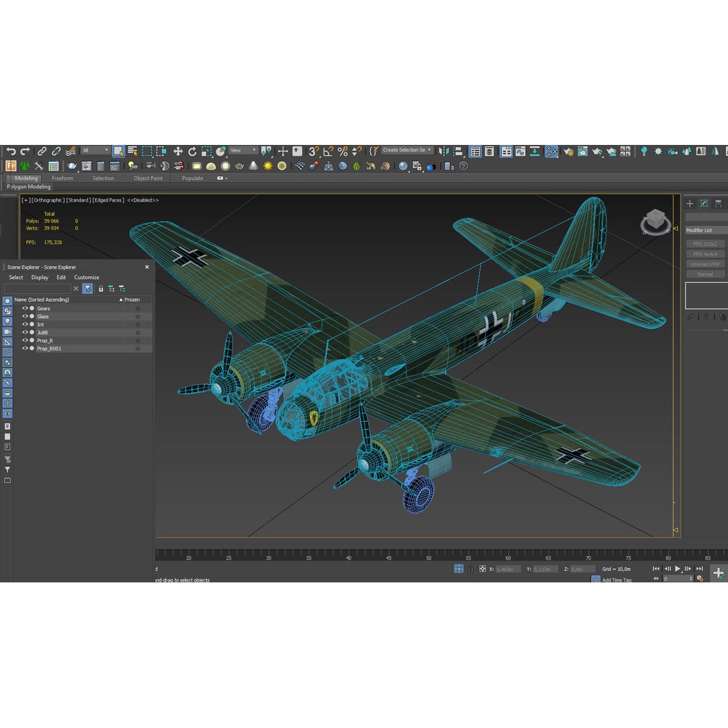Redo the last undone action
This screenshot has width=728, height=728.
(25, 151)
